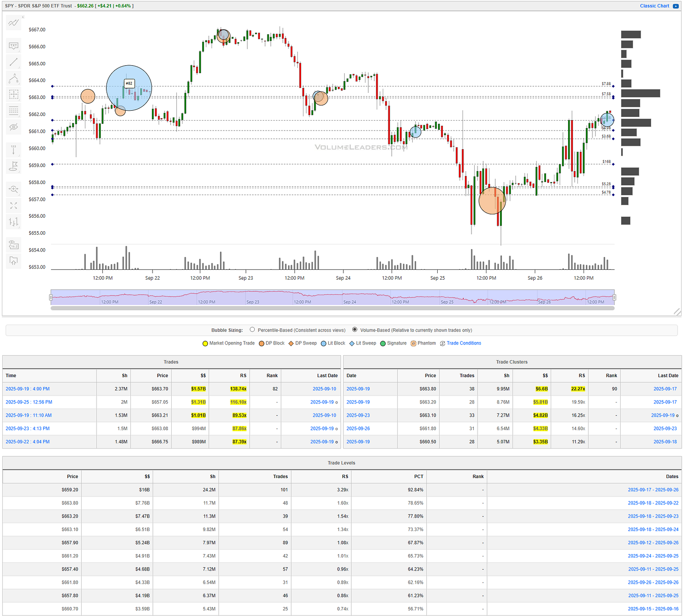Open trade 2025-09-25 : 12:56 PM
The width and height of the screenshot is (683, 616).
(x=29, y=402)
